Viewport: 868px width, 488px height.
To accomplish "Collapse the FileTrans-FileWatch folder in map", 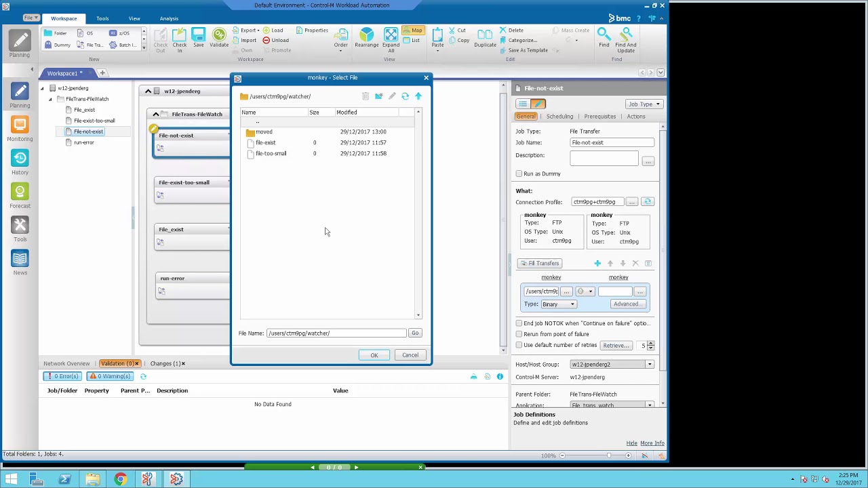I will tap(156, 115).
